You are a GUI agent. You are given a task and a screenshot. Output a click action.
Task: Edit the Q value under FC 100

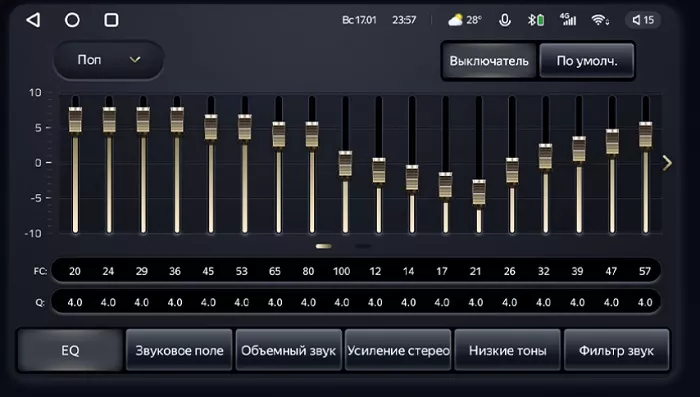tap(342, 303)
